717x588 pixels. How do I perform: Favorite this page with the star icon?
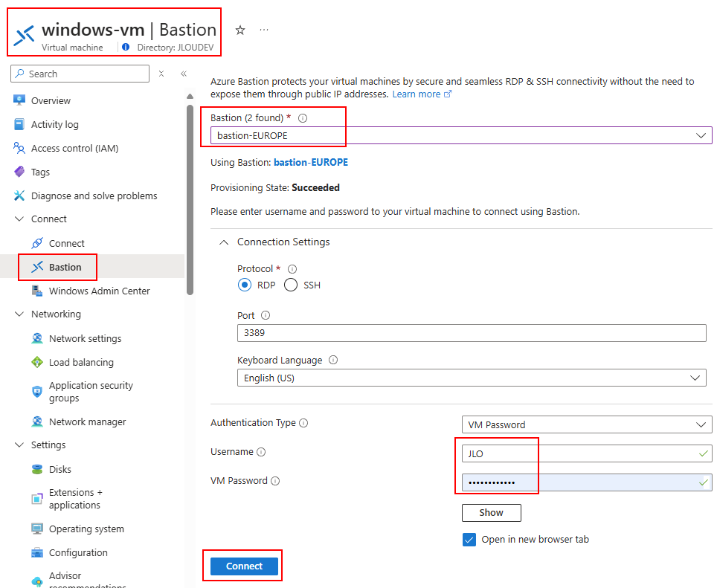point(240,30)
